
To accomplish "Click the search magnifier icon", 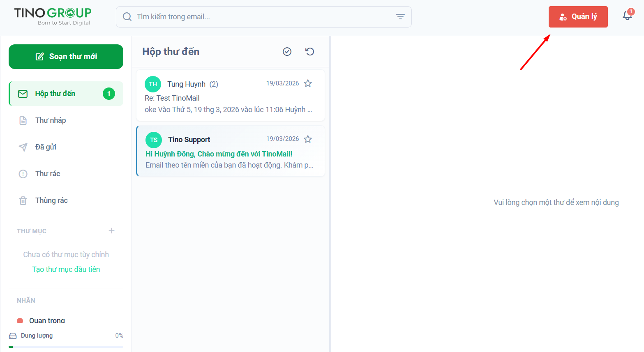I will [x=127, y=16].
